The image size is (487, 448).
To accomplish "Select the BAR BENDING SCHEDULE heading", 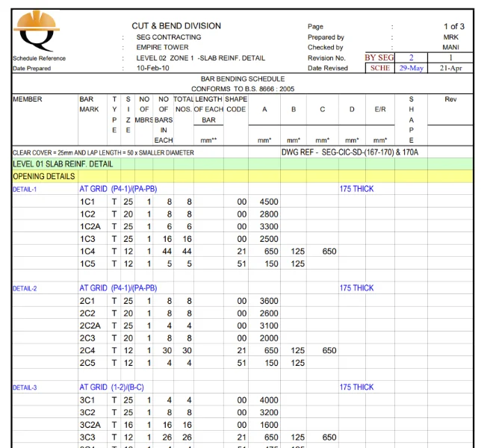I will [243, 79].
